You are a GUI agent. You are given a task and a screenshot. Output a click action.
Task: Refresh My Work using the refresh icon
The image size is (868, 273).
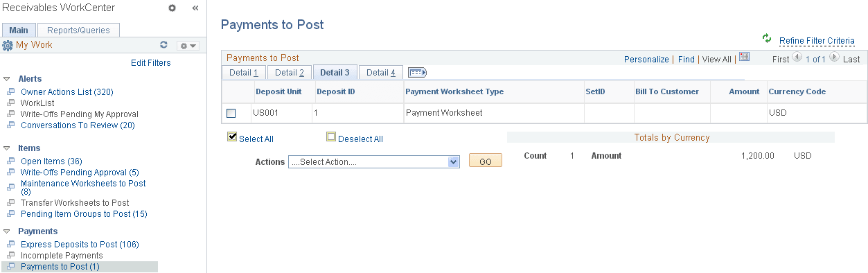tap(163, 45)
